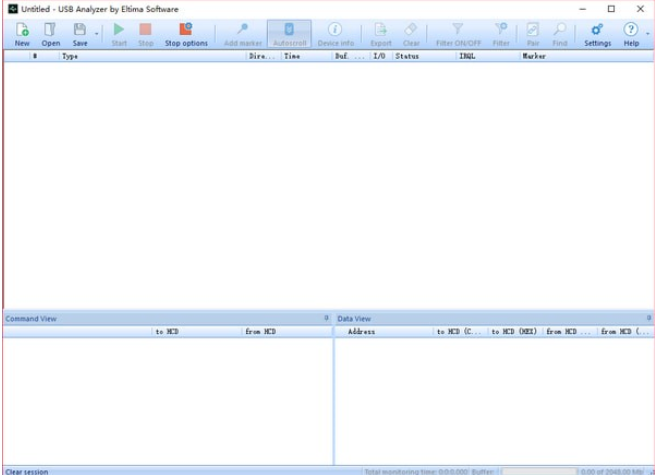Viewport: 655px width, 475px height.
Task: Open a saved capture file
Action: tap(50, 34)
